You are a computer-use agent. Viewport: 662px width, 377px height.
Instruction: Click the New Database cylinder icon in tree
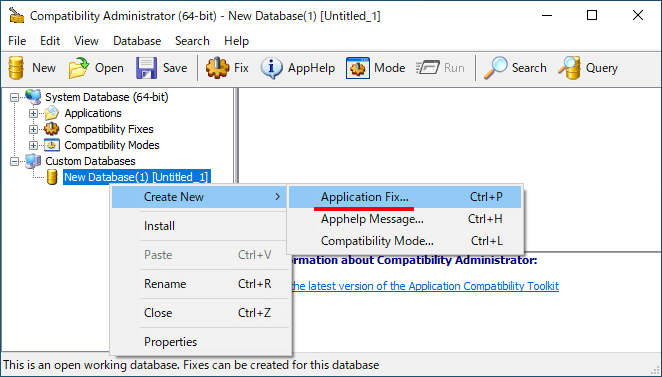click(x=52, y=177)
